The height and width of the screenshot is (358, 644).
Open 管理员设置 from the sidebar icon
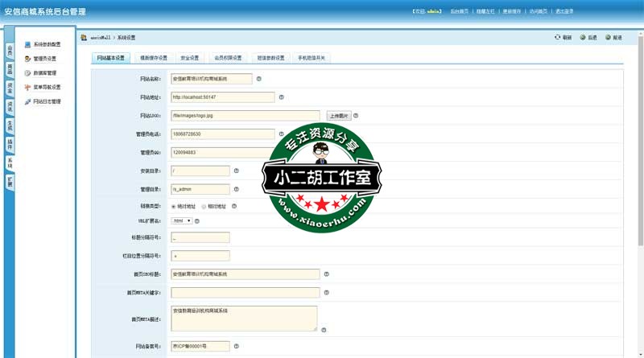27,59
